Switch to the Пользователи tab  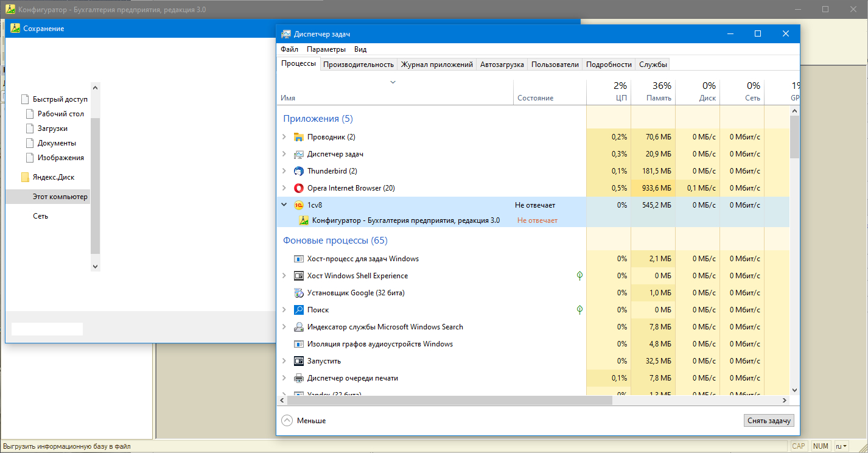tap(555, 64)
